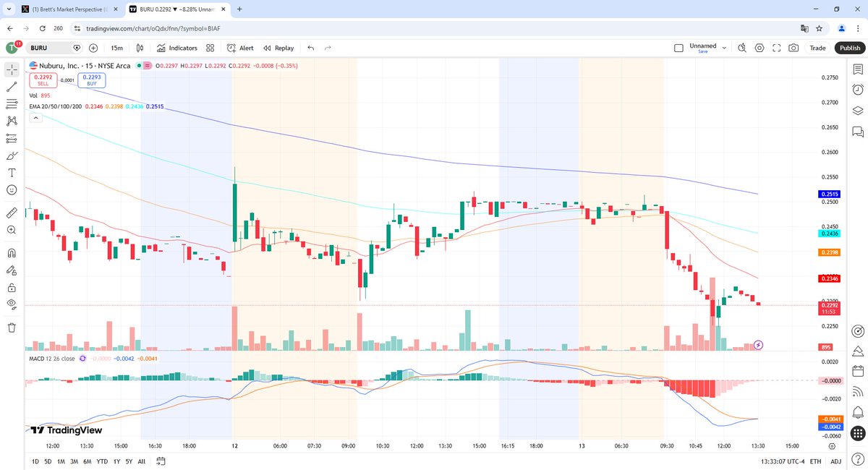This screenshot has height=470, width=868.
Task: Open the Indicators dialog
Action: click(x=176, y=48)
